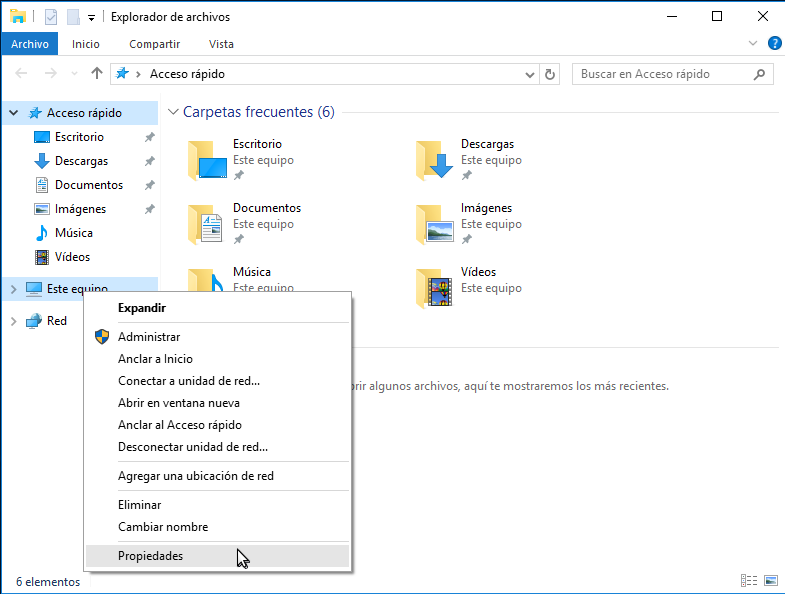Choose Abrir en ventana nueva
Image resolution: width=785 pixels, height=594 pixels.
(x=217, y=403)
